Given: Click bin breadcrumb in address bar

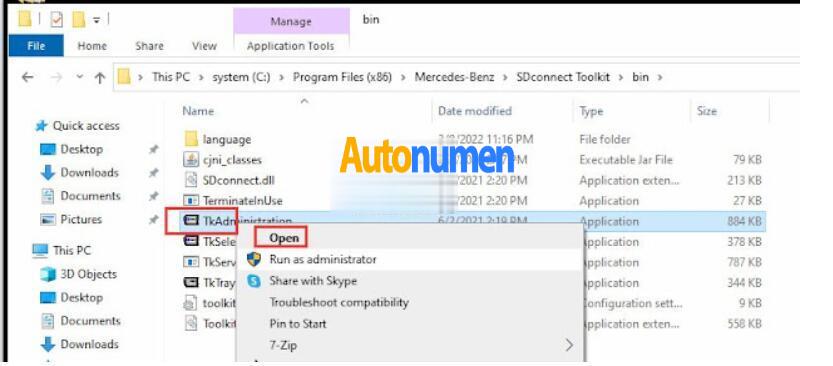Looking at the screenshot, I should (x=640, y=77).
